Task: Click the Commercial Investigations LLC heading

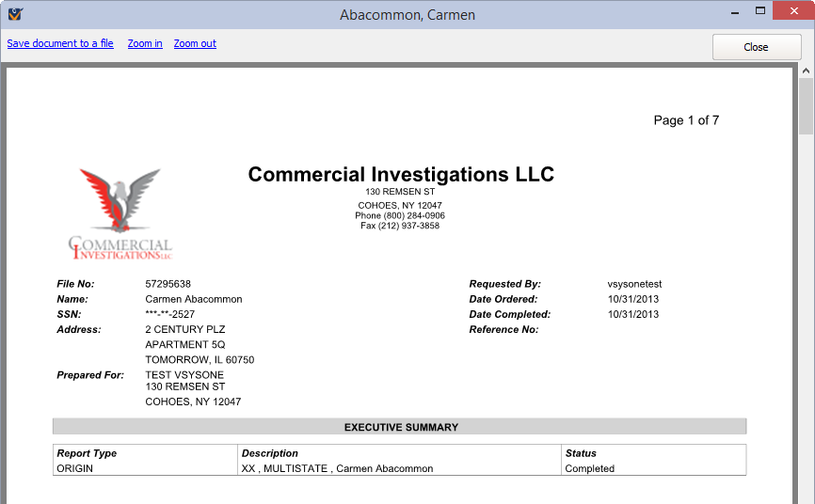Action: (x=401, y=175)
